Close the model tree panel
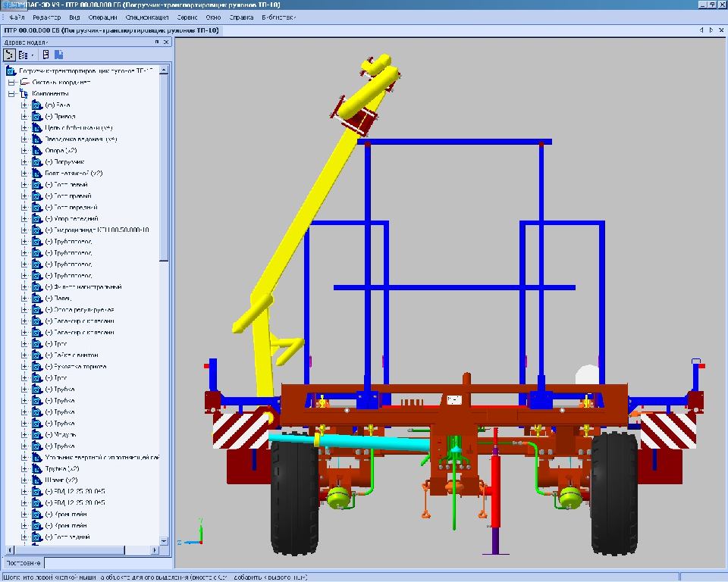This screenshot has height=582, width=728. [167, 42]
